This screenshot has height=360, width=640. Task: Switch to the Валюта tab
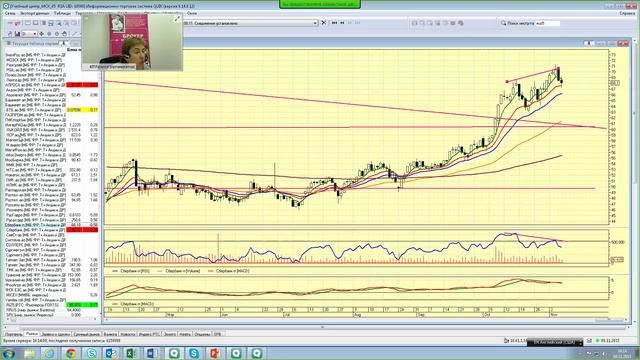click(110, 334)
